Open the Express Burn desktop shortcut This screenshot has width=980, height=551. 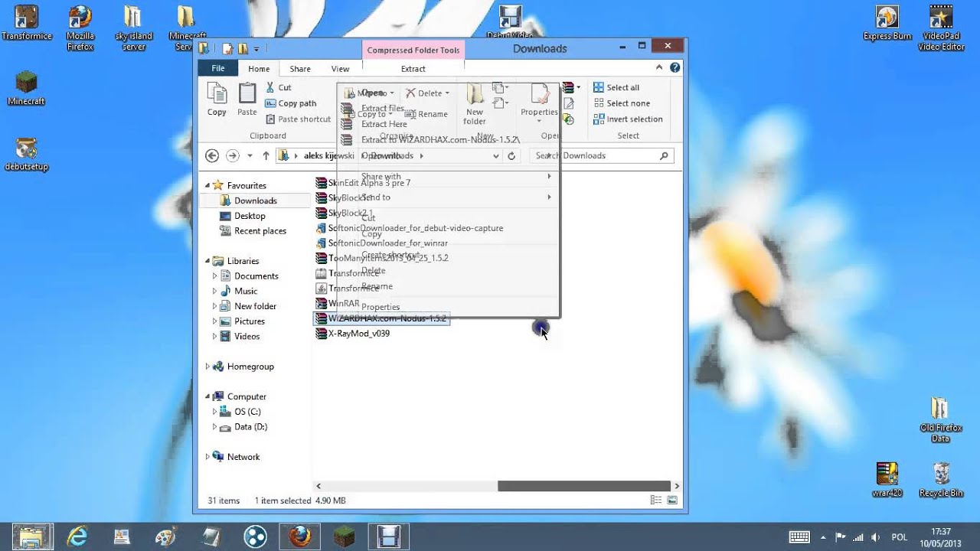pos(887,23)
